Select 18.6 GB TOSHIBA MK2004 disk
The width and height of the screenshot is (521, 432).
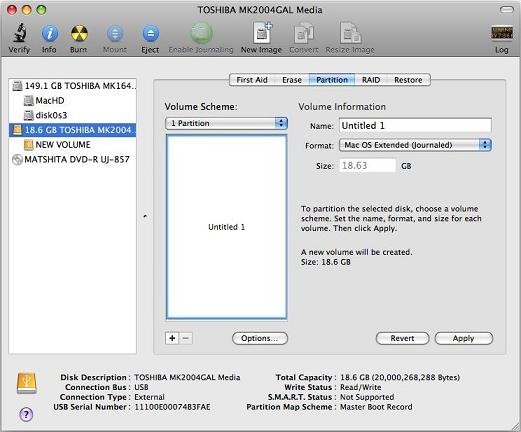pyautogui.click(x=73, y=130)
